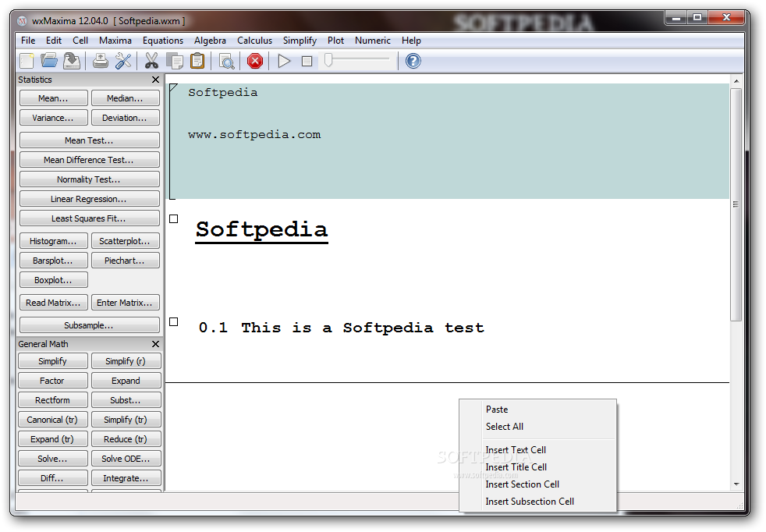The width and height of the screenshot is (766, 532).
Task: Click the Linear Regression... button
Action: click(x=90, y=199)
